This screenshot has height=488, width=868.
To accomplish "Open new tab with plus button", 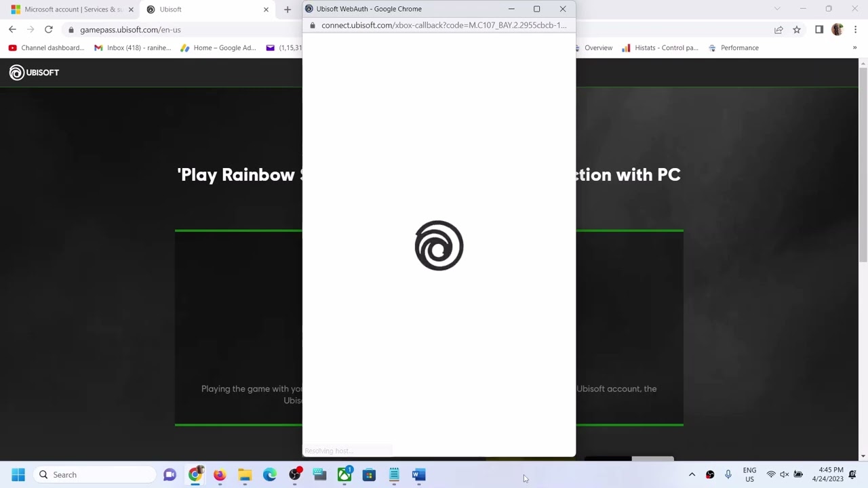I will click(x=288, y=9).
